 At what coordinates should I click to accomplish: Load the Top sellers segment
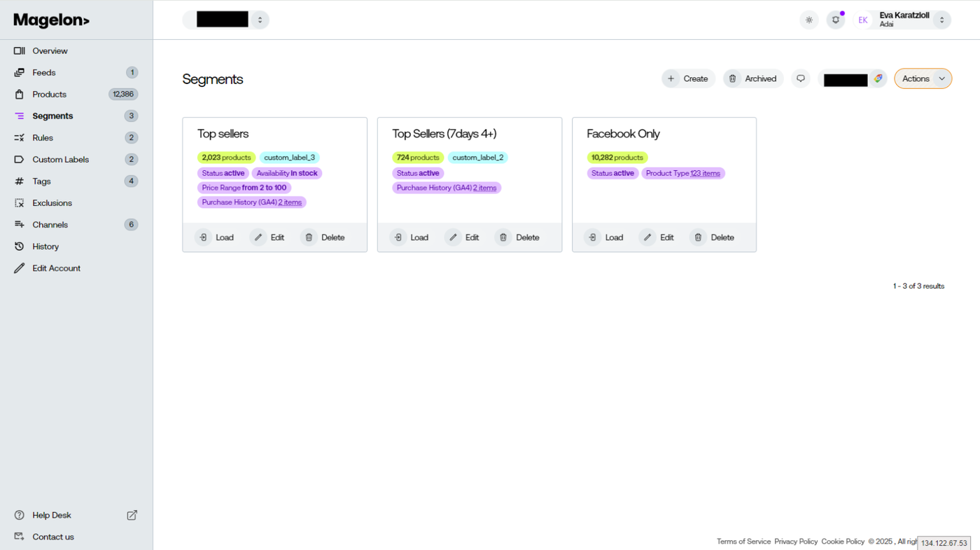coord(215,238)
